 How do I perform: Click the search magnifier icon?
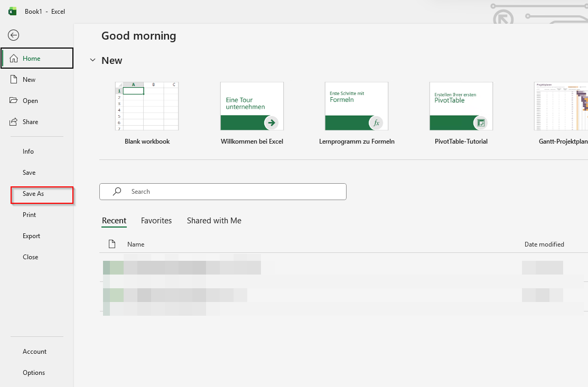coord(117,192)
